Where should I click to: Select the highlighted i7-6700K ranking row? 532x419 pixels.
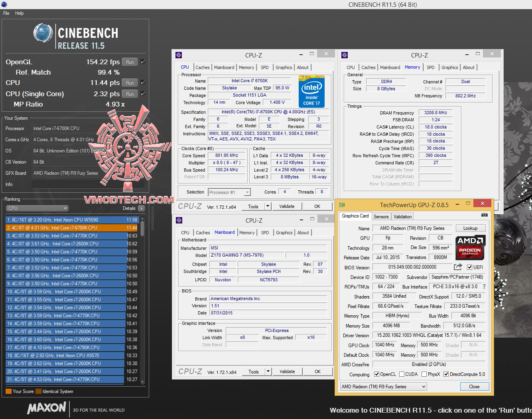pos(72,228)
